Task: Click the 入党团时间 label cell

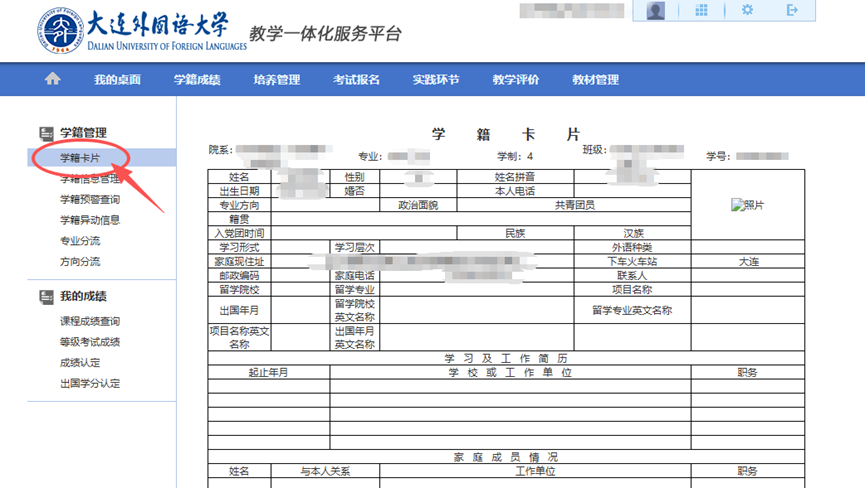Action: tap(239, 233)
